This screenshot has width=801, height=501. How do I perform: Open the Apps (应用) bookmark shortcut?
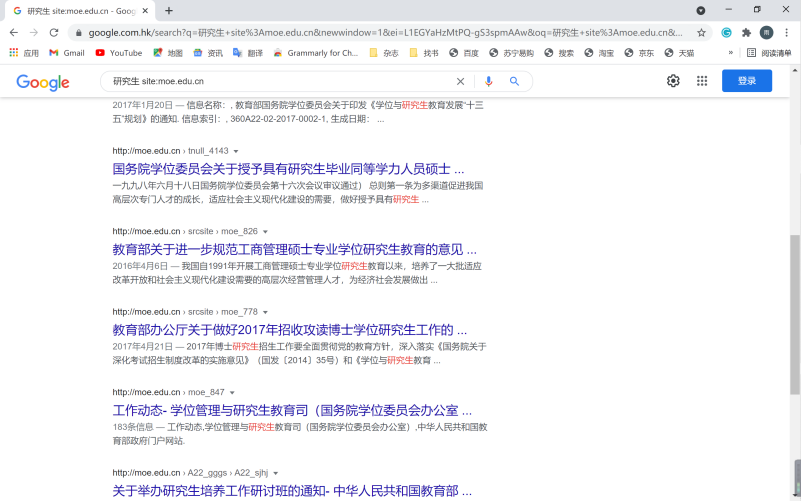(x=24, y=53)
